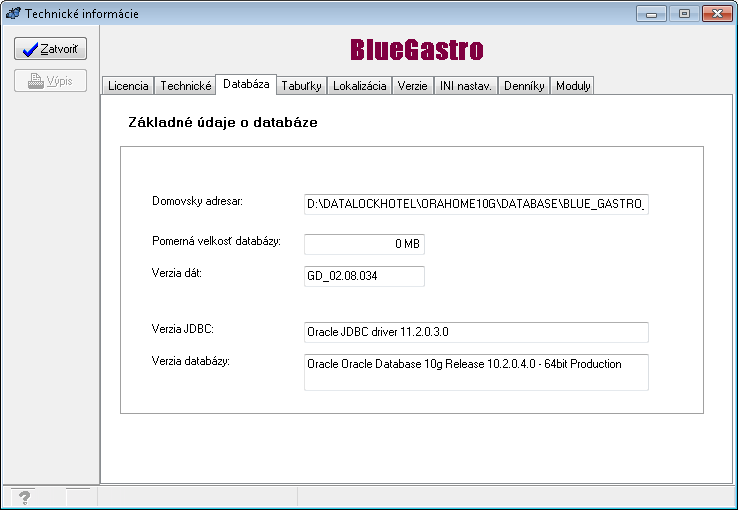
Task: Go to the INI nastav. tab
Action: (x=465, y=86)
